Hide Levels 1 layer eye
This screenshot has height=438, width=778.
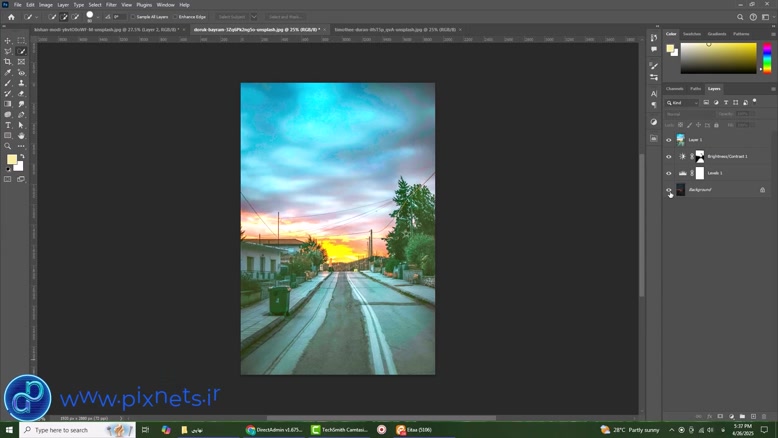(x=668, y=173)
